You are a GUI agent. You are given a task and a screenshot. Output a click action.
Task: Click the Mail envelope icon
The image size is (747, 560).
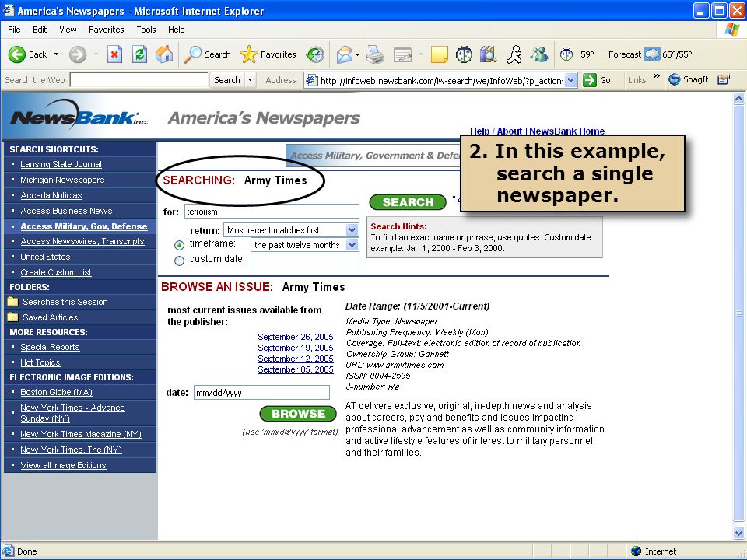pyautogui.click(x=345, y=54)
